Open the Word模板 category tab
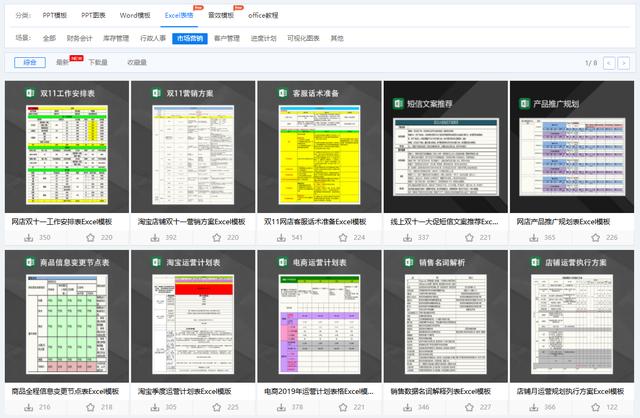 135,15
